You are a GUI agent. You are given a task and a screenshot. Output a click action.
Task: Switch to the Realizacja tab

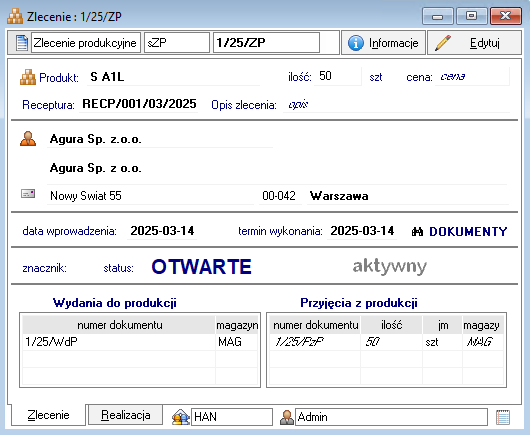[125, 415]
